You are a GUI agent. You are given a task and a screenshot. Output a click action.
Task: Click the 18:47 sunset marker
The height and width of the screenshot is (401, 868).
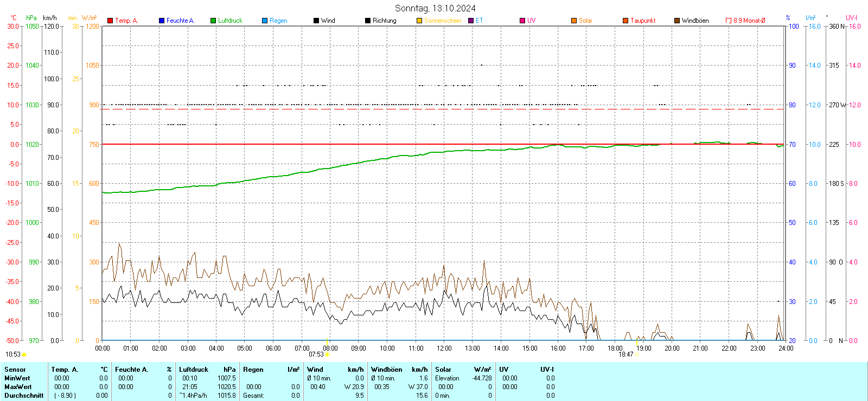coord(637,354)
